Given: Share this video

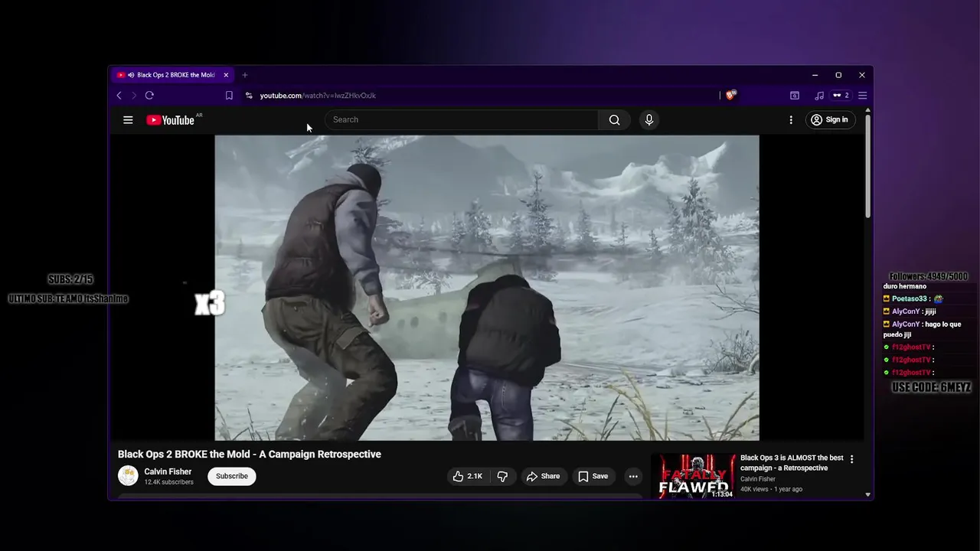Looking at the screenshot, I should coord(543,476).
